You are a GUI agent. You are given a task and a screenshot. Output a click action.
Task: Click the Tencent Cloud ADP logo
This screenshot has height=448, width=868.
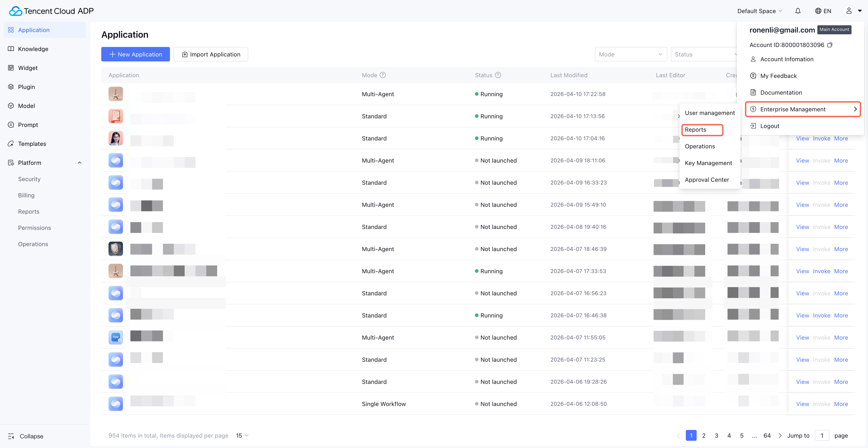[51, 11]
